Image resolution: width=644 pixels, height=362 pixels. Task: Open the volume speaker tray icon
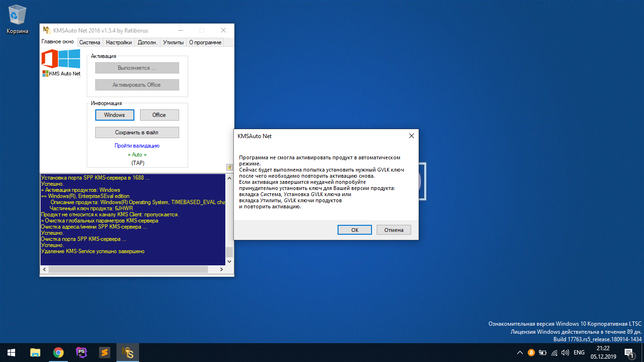tap(565, 353)
